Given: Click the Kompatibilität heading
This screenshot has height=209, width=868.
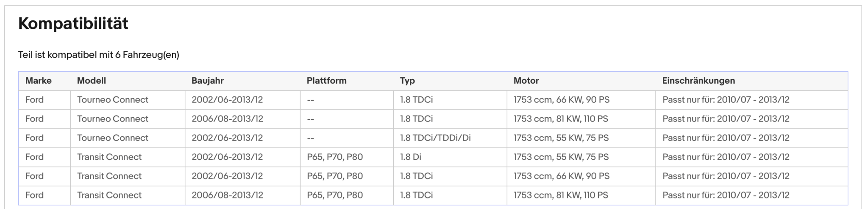Looking at the screenshot, I should click(73, 24).
